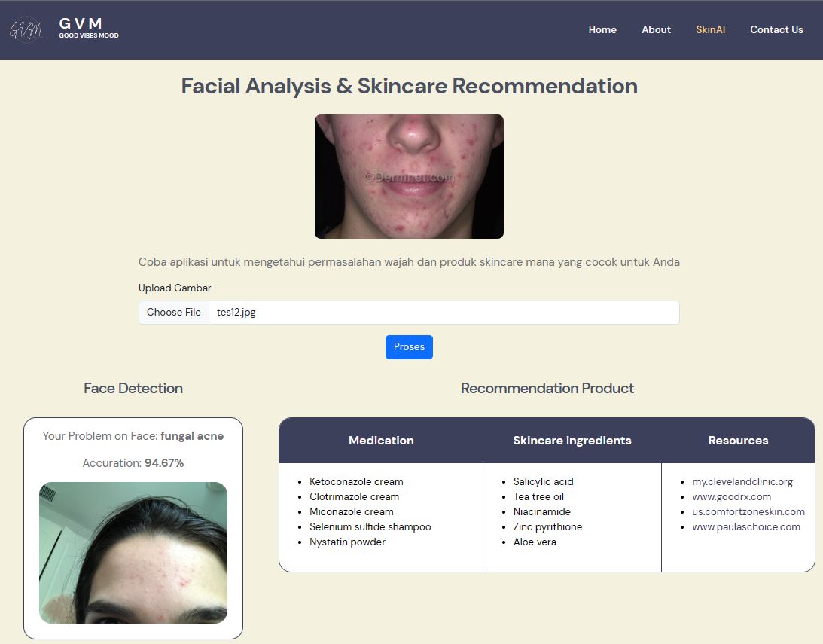Click the GOOD VIBES MOOD brand text

88,35
